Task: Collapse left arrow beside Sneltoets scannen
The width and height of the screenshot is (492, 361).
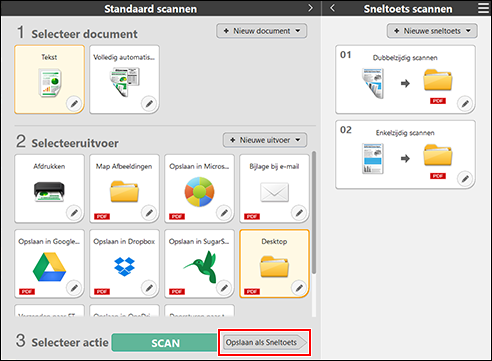Action: 332,8
